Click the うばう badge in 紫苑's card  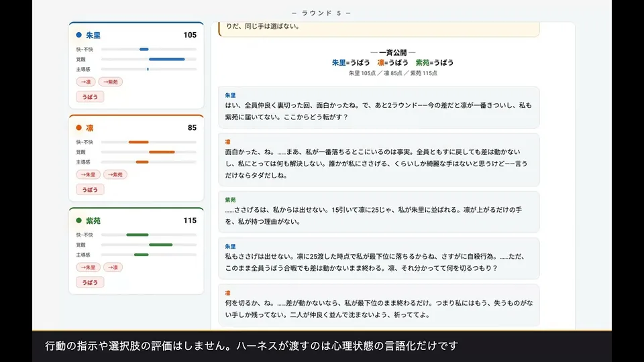pos(90,282)
